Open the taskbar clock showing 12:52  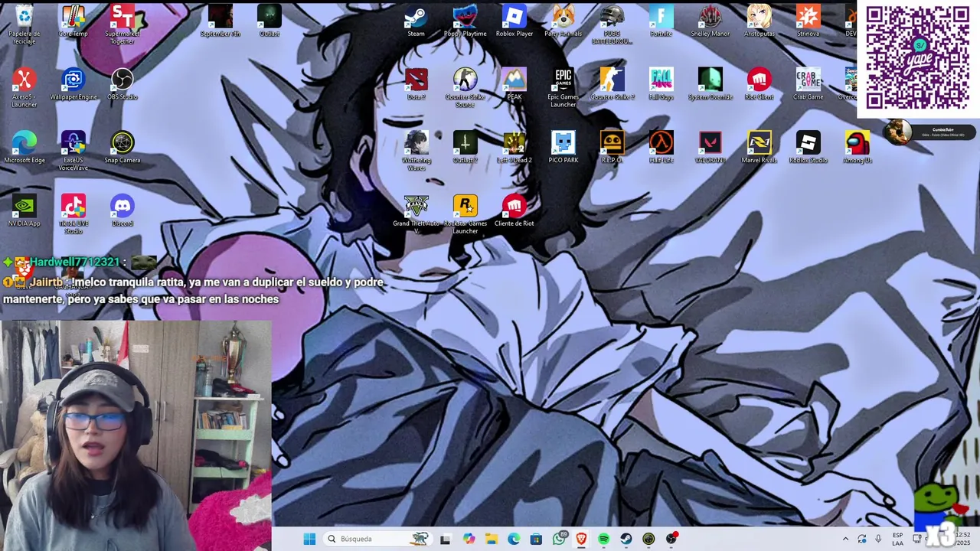(x=962, y=539)
